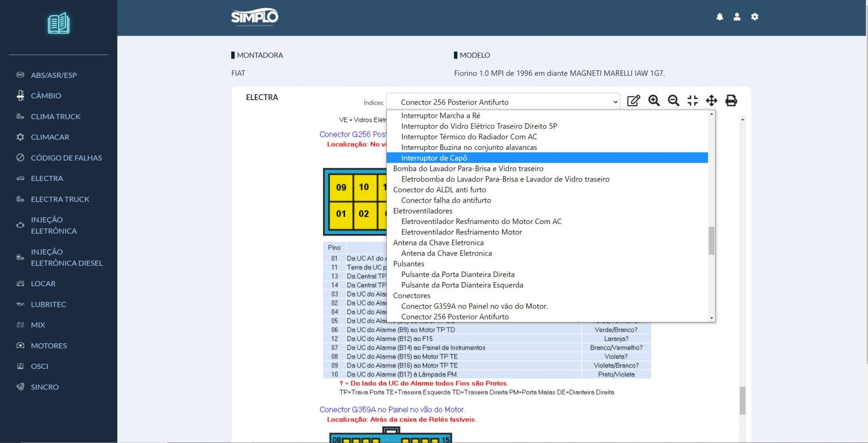Collapse the Índices dropdown combo box
Viewport: 868px width, 443px height.
point(503,102)
